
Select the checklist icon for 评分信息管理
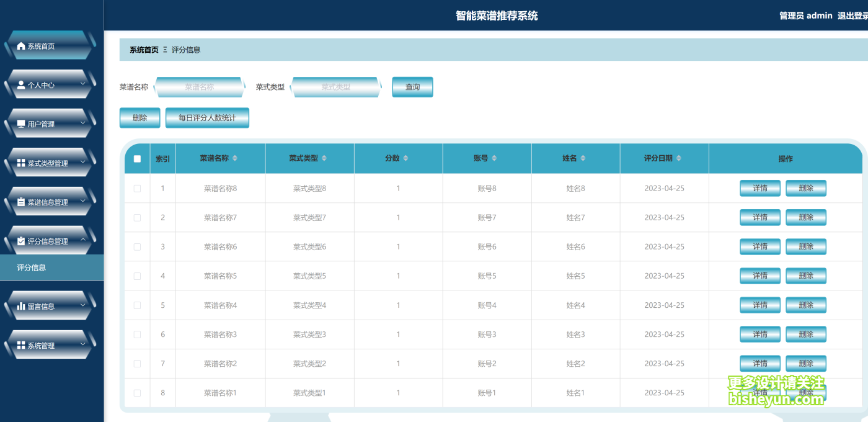pyautogui.click(x=20, y=240)
